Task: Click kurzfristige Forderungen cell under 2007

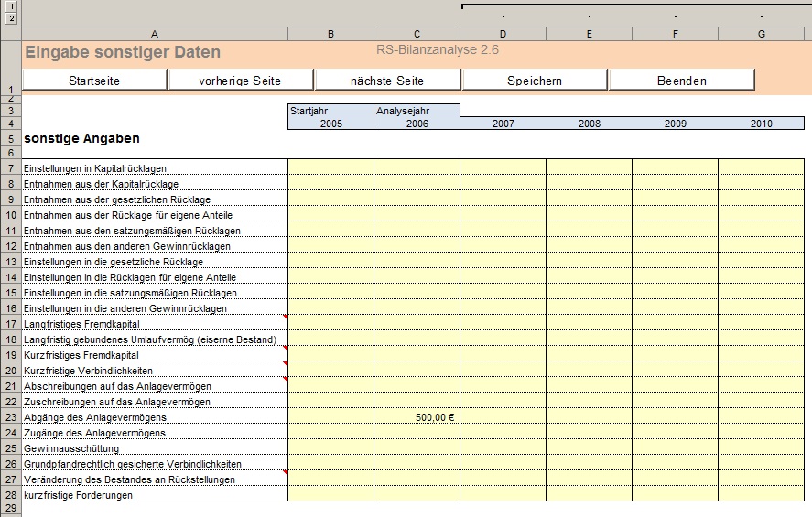Action: click(x=503, y=495)
